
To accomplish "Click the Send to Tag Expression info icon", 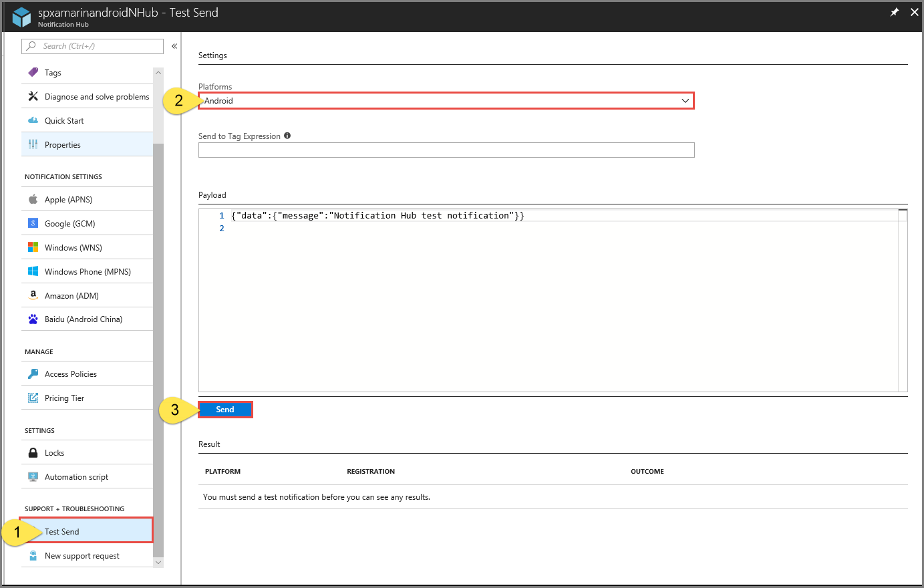I will point(287,136).
